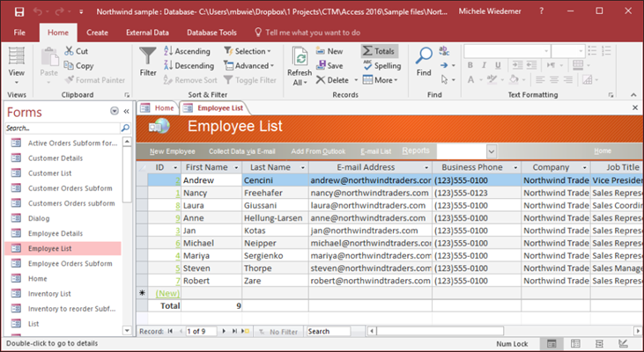Sort records Descending
Screen dimensions: 644x352
pos(189,66)
